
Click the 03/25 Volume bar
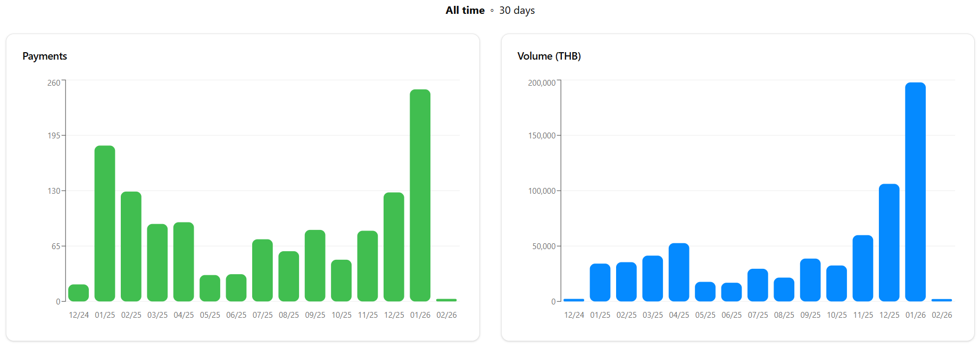click(x=652, y=278)
